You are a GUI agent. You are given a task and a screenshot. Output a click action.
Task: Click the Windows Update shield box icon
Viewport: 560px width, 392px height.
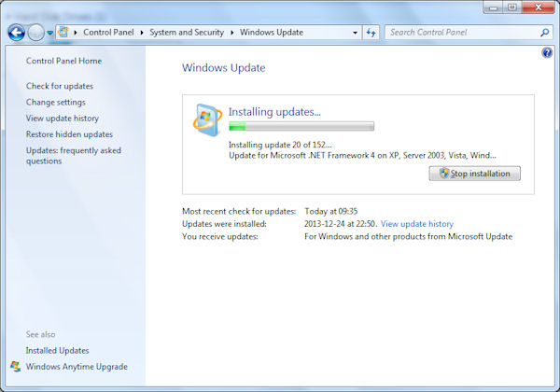pyautogui.click(x=207, y=119)
